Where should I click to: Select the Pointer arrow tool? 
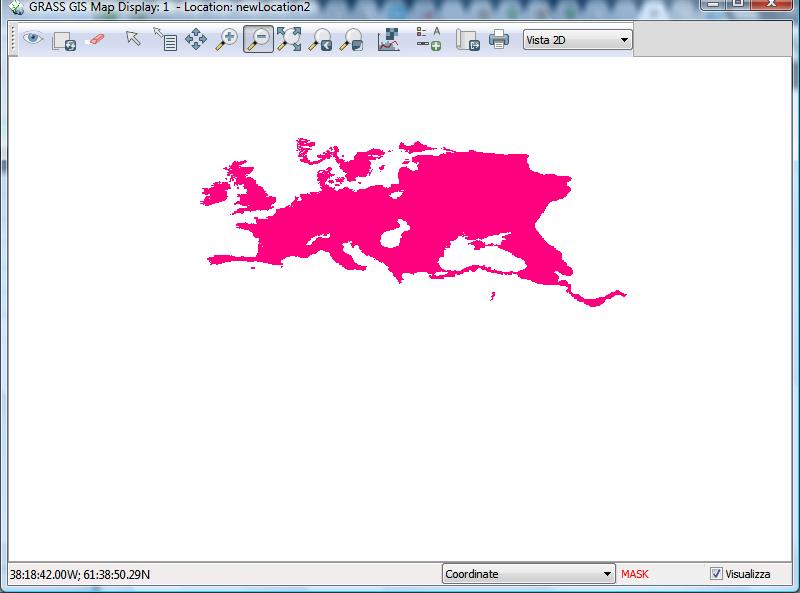133,38
